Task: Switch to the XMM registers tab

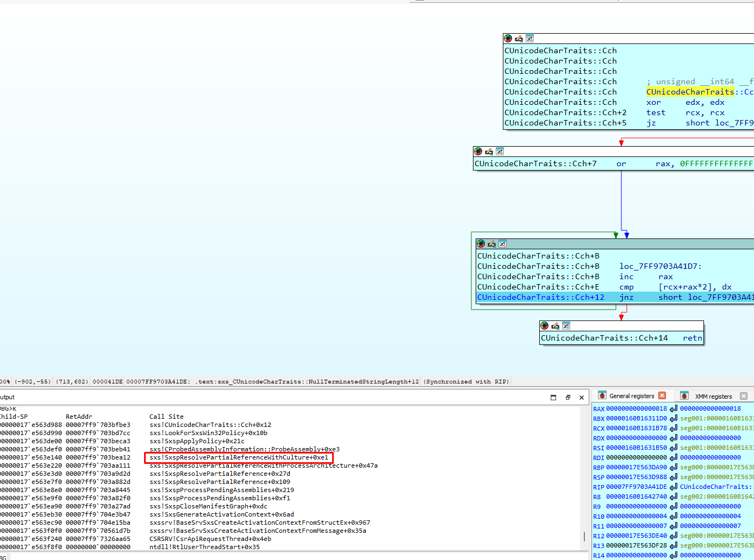Action: tap(713, 397)
